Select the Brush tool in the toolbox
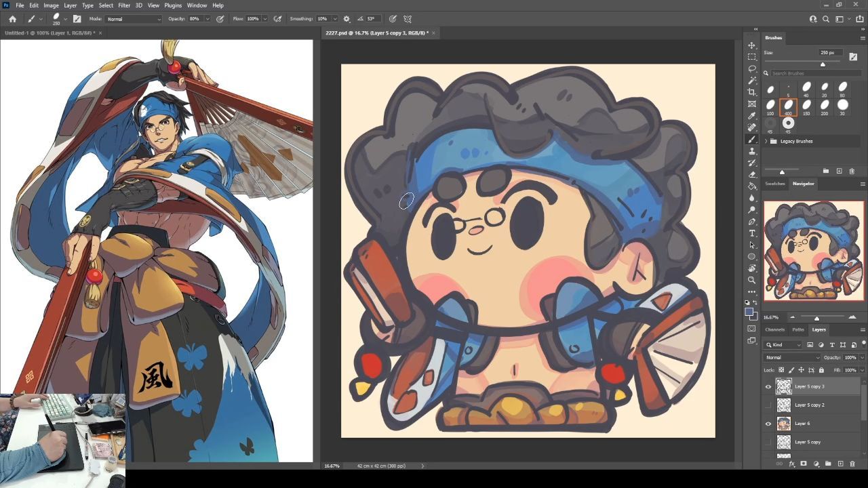The height and width of the screenshot is (488, 868). coord(751,139)
